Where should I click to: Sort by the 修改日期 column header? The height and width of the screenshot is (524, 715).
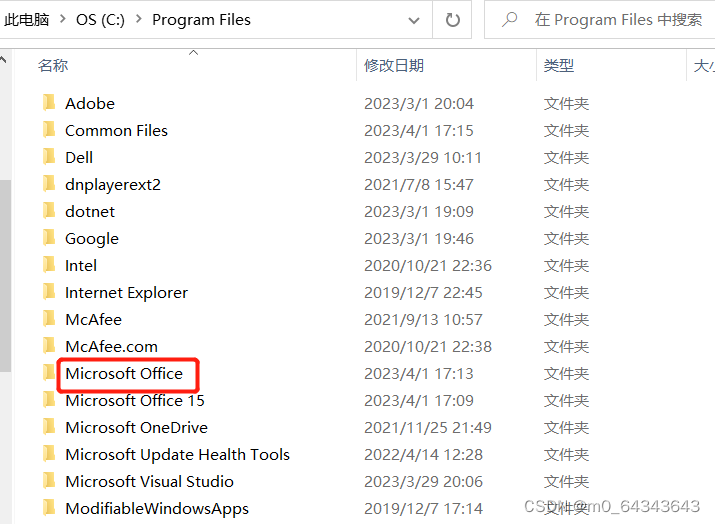(x=394, y=65)
